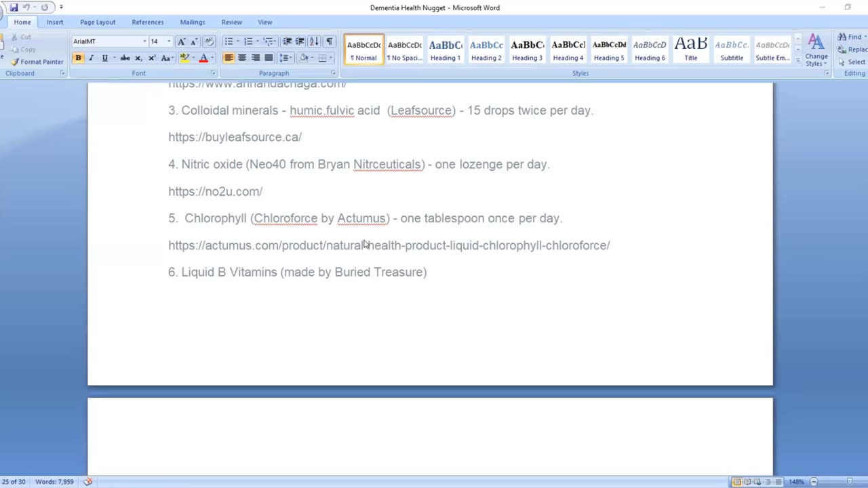The image size is (868, 488).
Task: Open Clipboard pane launcher
Action: [62, 73]
